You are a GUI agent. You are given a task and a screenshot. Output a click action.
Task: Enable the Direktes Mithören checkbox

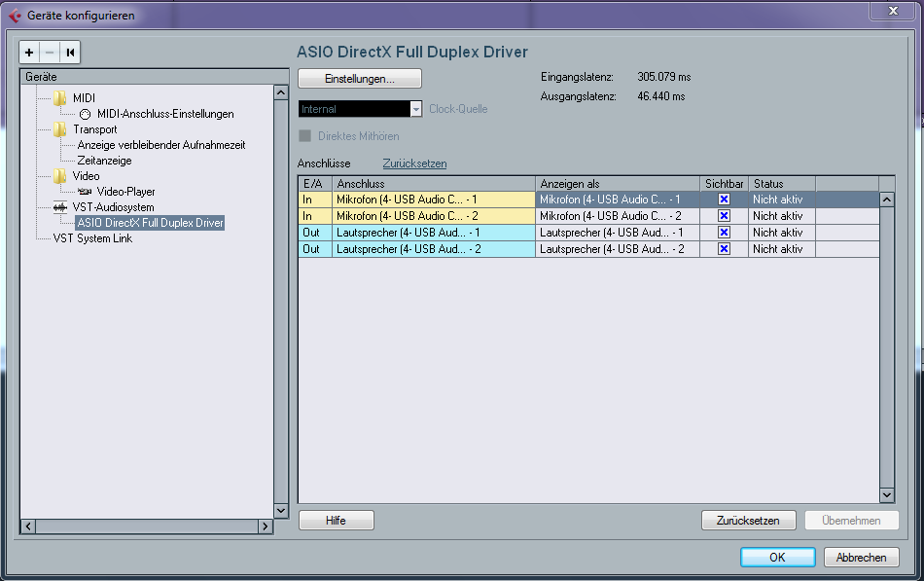pyautogui.click(x=304, y=136)
